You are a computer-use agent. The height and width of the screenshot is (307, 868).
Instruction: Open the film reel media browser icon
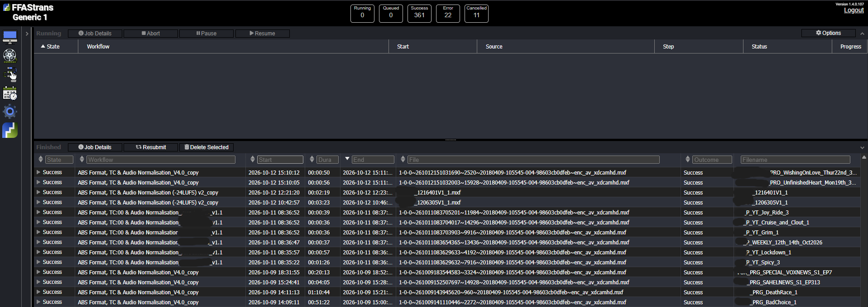click(10, 55)
